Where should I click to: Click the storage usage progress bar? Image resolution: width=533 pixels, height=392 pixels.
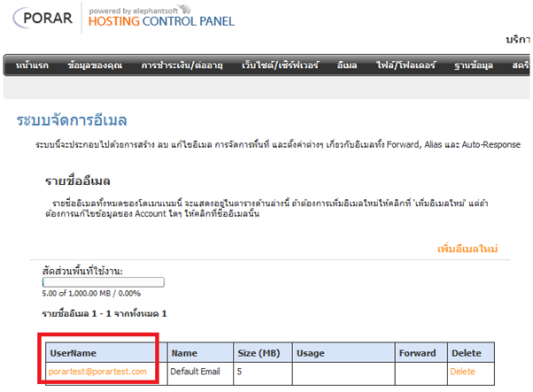pos(103,282)
